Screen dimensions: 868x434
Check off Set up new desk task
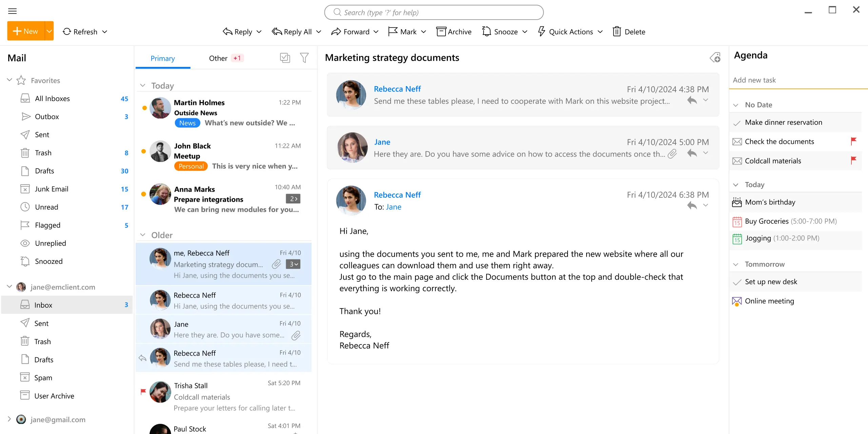737,282
